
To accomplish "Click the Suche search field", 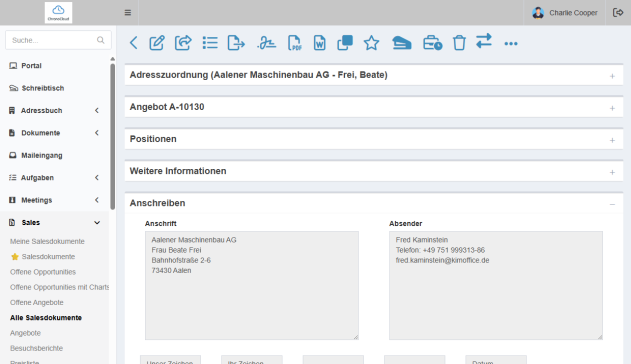I will pyautogui.click(x=58, y=40).
